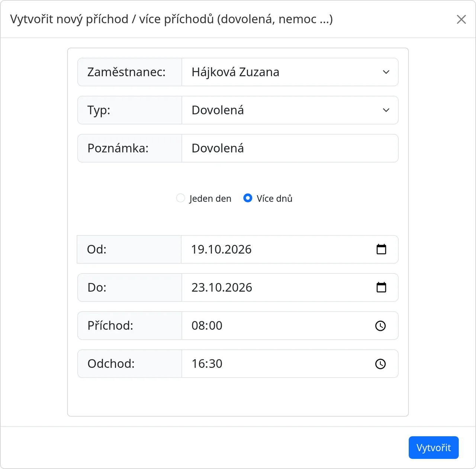Viewport: 476px width, 469px height.
Task: Click the Od: label
Action: click(x=97, y=249)
